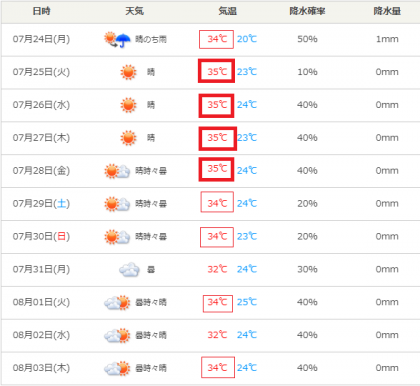Click the 1mm rainfall amount for 07月24日
The image size is (420, 386).
point(387,39)
